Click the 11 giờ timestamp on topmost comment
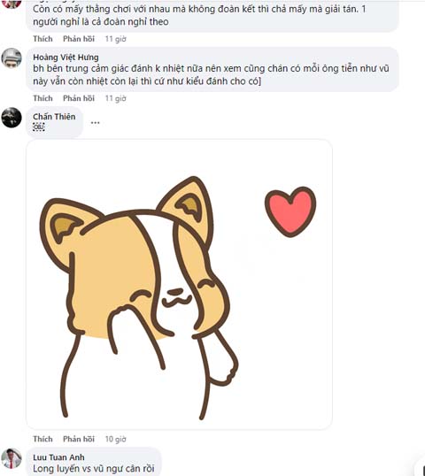The image size is (448, 476). point(115,39)
